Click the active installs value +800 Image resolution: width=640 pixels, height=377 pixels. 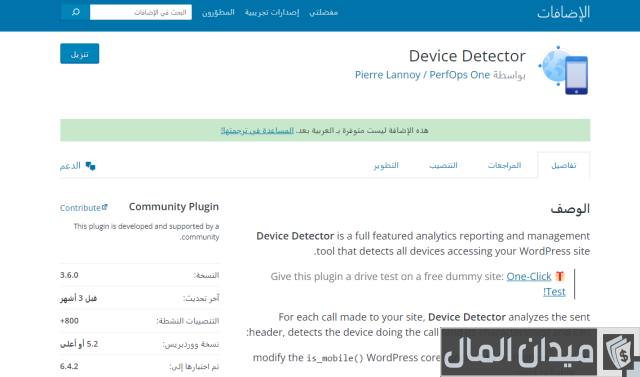point(69,321)
